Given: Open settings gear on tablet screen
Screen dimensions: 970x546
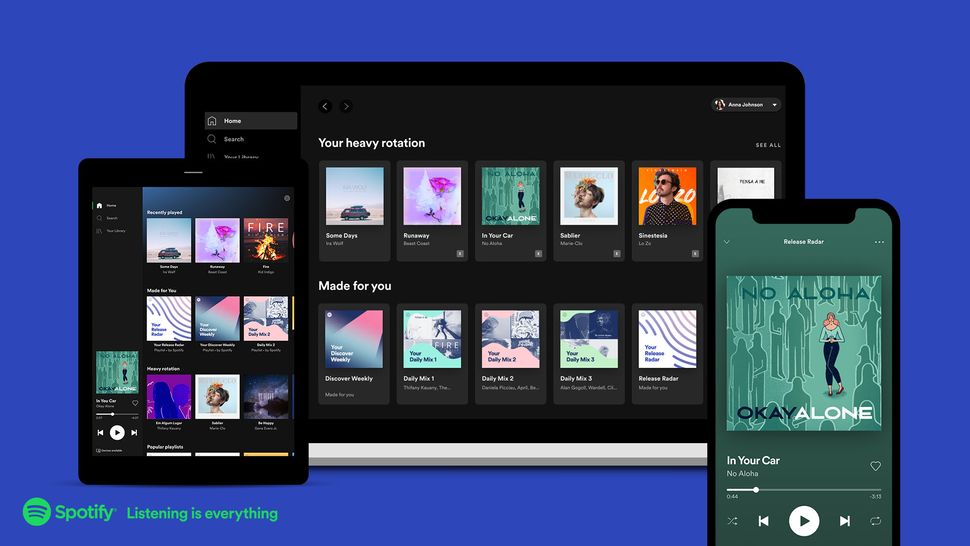Looking at the screenshot, I should pyautogui.click(x=287, y=198).
